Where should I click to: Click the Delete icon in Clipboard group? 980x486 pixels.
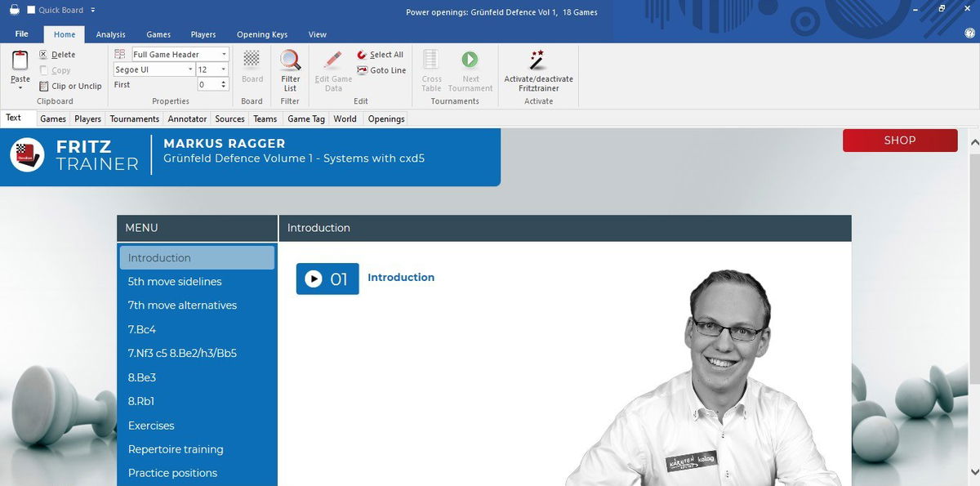pos(44,55)
